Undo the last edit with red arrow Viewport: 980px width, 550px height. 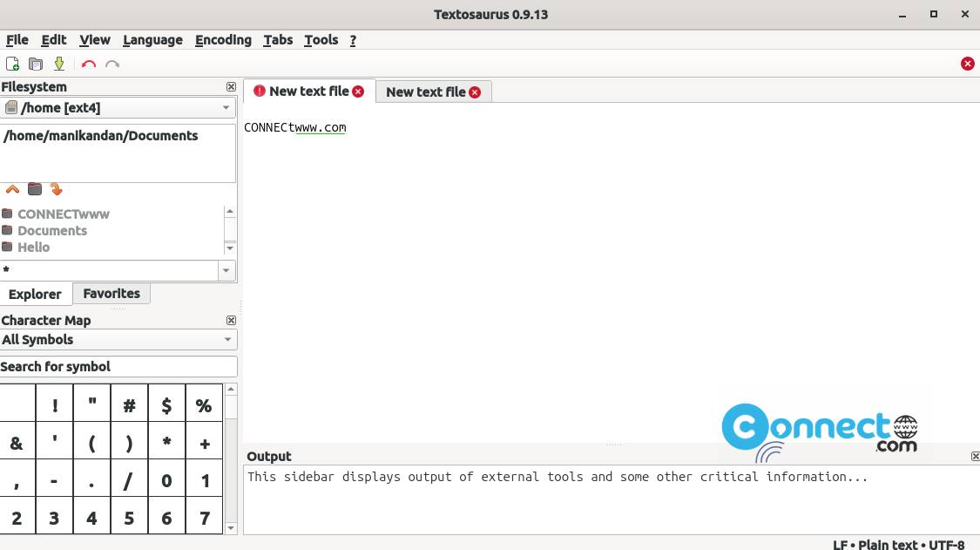[89, 64]
